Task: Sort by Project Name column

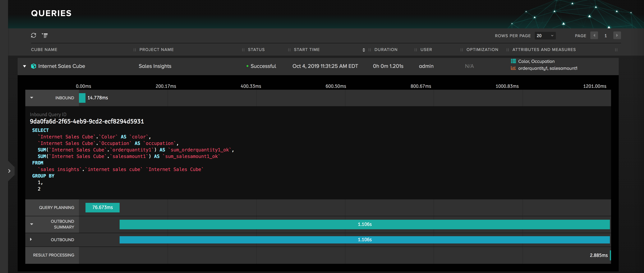Action: tap(157, 50)
